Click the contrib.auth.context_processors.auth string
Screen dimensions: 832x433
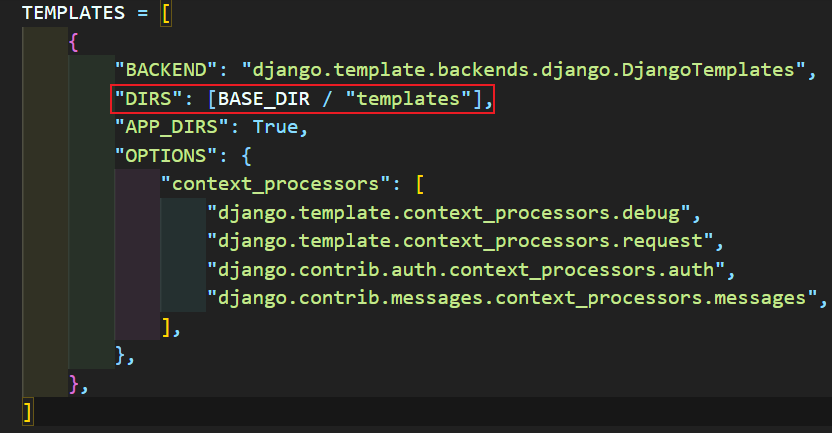click(466, 270)
